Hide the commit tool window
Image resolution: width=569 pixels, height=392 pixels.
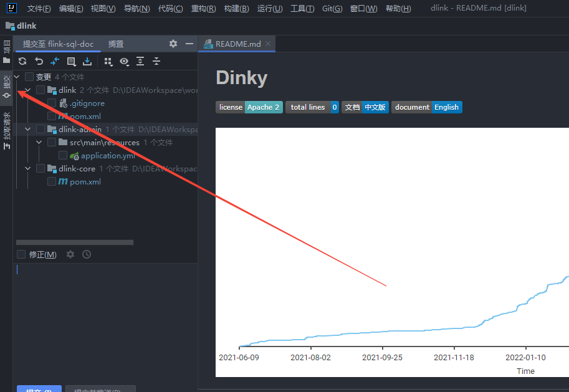[189, 44]
